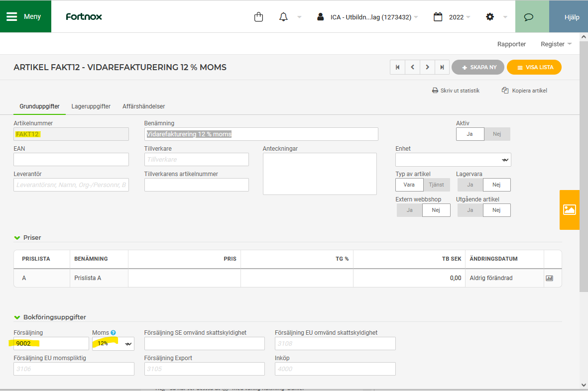Click the Pris cell for Prislista A
588x391 pixels.
pos(185,278)
